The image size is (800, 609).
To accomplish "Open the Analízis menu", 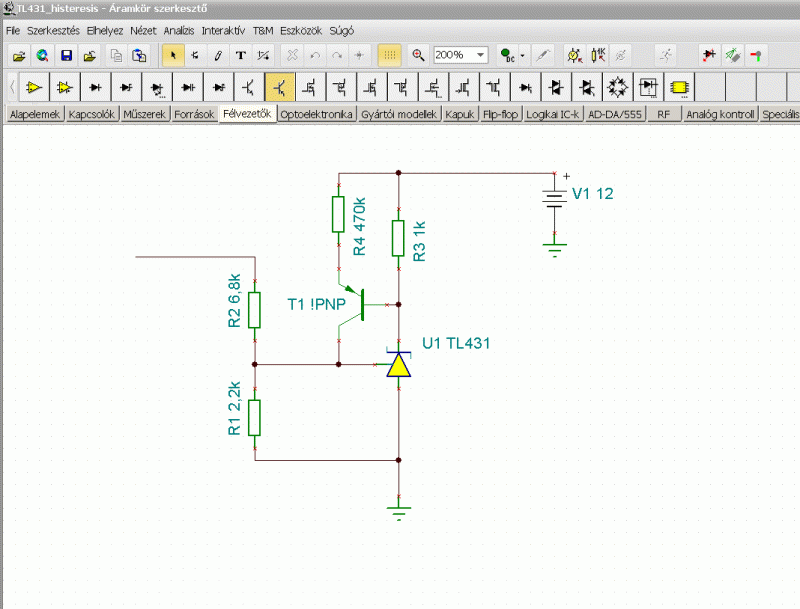I will coord(179,31).
